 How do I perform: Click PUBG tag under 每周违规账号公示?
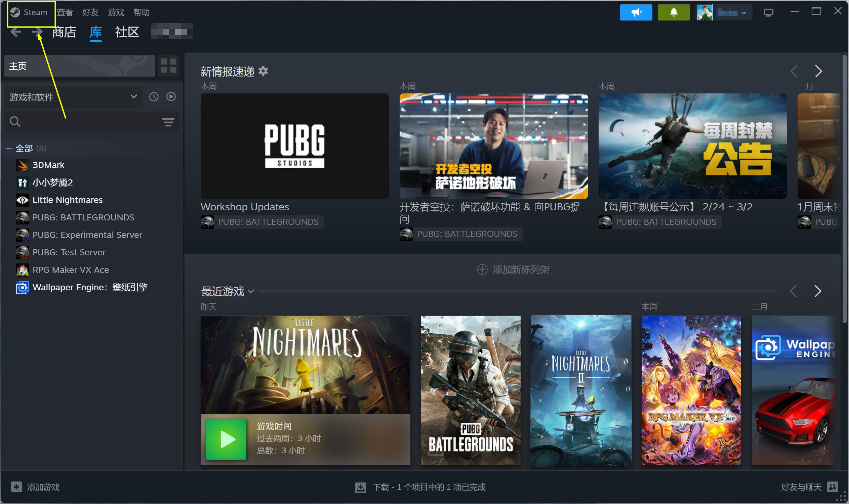(x=660, y=222)
